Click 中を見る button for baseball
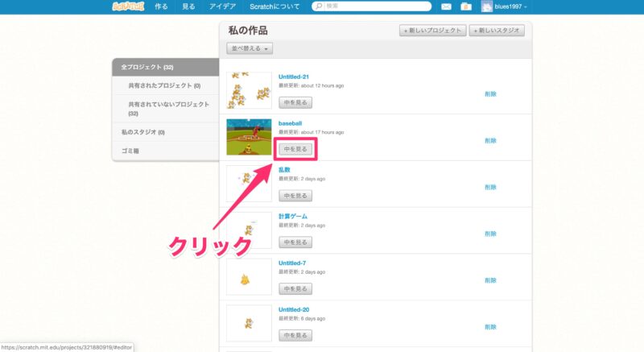This screenshot has width=644, height=352. (x=295, y=149)
